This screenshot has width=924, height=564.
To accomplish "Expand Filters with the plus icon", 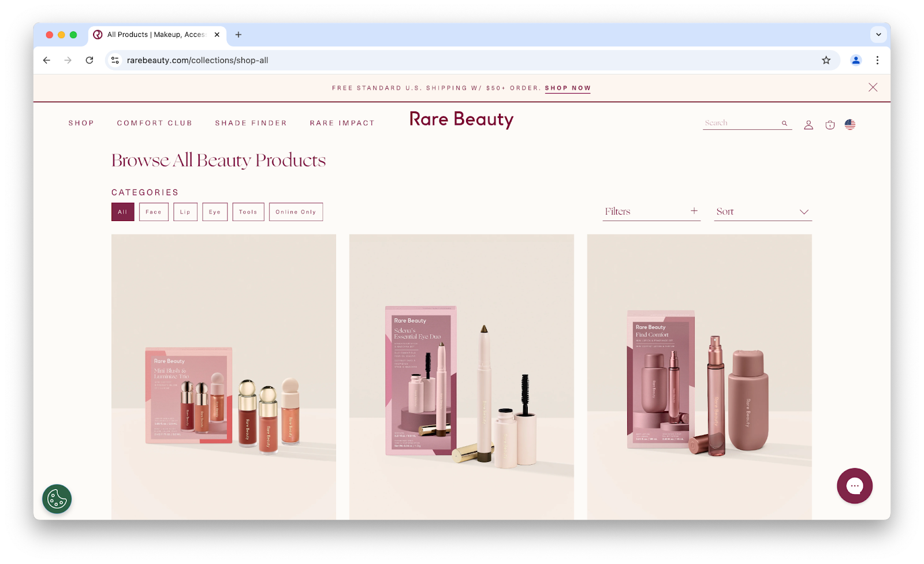I will [694, 211].
